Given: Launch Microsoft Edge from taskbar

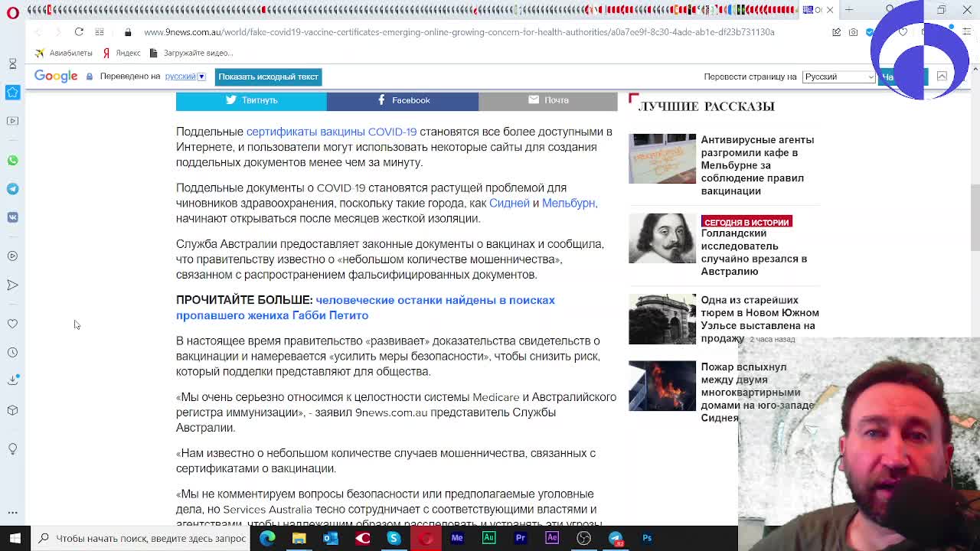Looking at the screenshot, I should coord(267,538).
